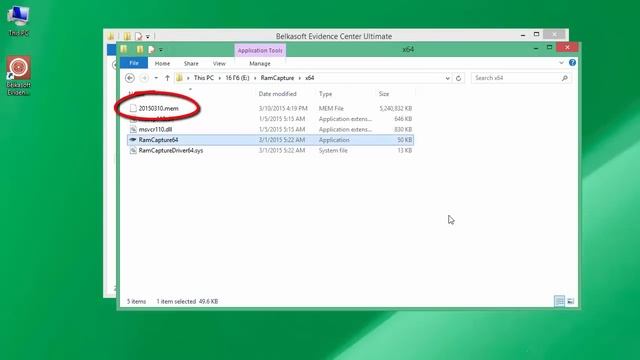Open recent locations dropdown arrow
Image resolution: width=640 pixels, height=360 pixels.
(x=156, y=78)
